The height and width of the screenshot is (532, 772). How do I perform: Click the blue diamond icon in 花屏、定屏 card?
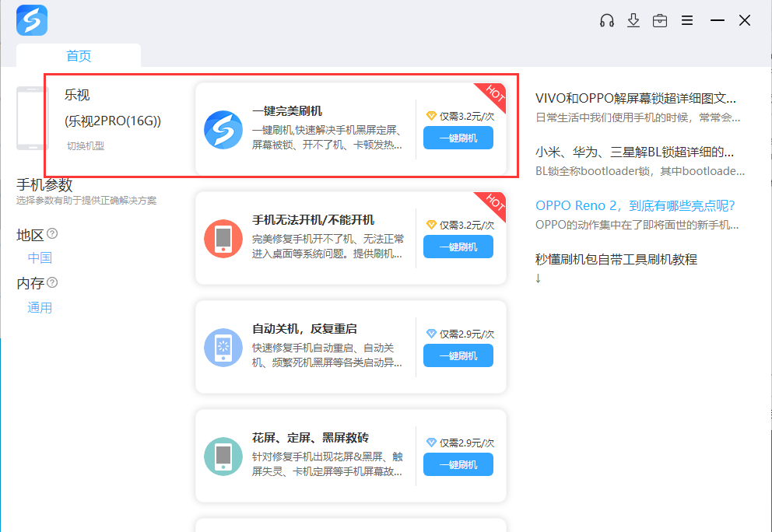tap(431, 443)
